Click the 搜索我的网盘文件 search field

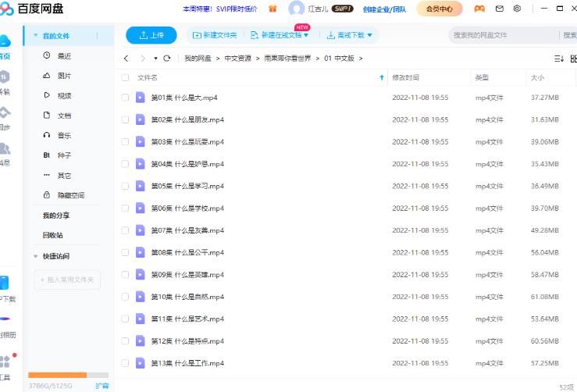(x=504, y=35)
